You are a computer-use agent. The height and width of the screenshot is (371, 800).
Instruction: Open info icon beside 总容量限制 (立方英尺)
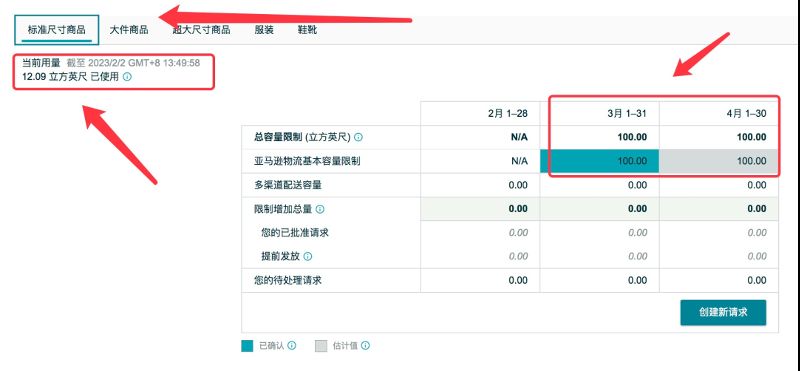(359, 137)
